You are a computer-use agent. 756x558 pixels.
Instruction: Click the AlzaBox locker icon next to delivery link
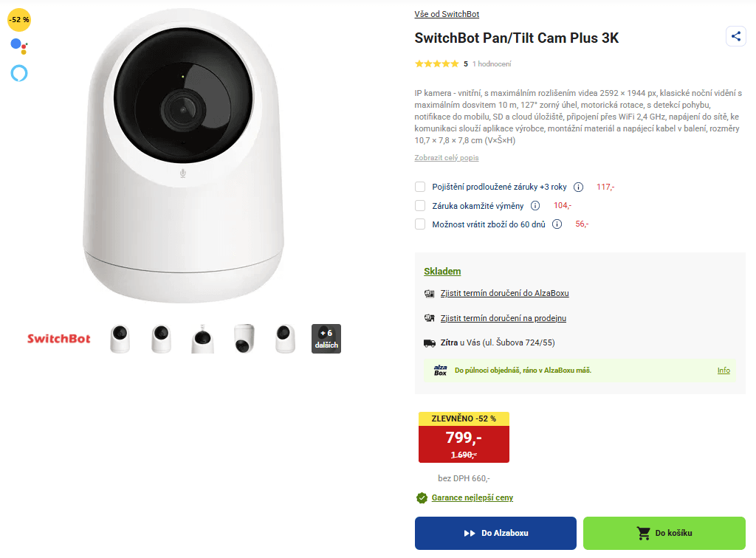(429, 293)
